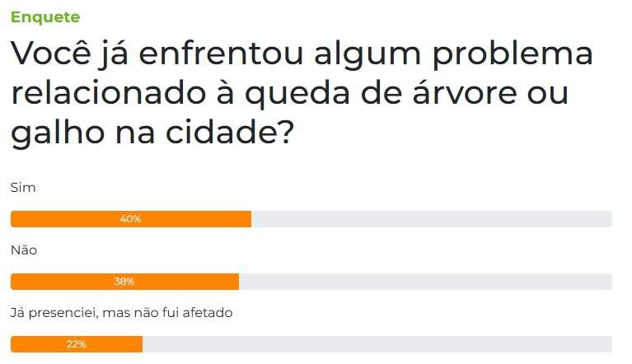Click the 40% percentage text
The image size is (632, 364).
pos(130,219)
